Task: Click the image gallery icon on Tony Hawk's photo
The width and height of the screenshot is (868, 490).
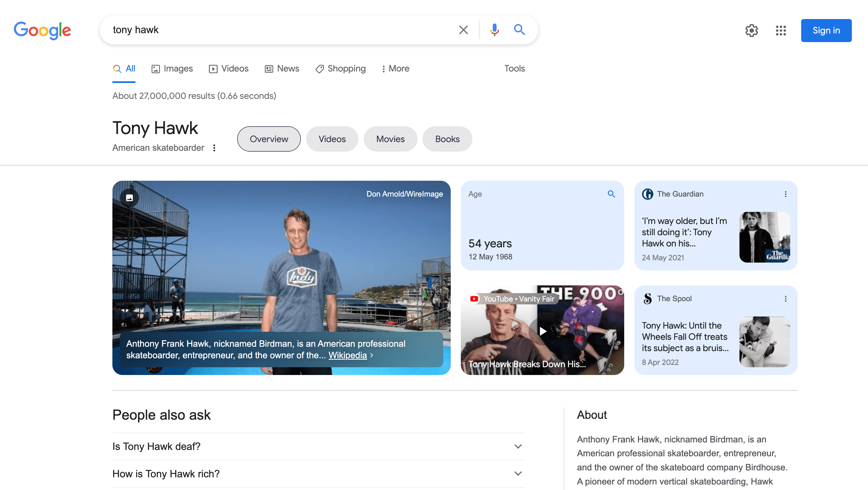Action: click(130, 198)
